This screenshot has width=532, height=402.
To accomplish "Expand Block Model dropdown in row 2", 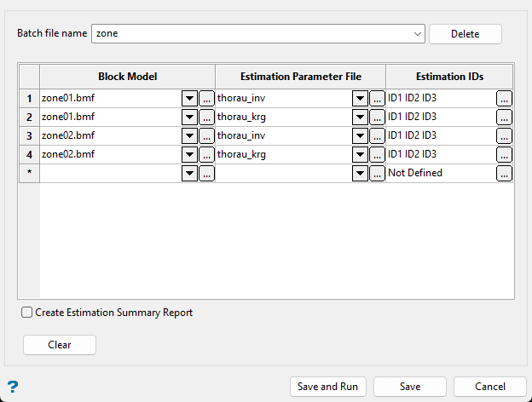I will point(189,117).
